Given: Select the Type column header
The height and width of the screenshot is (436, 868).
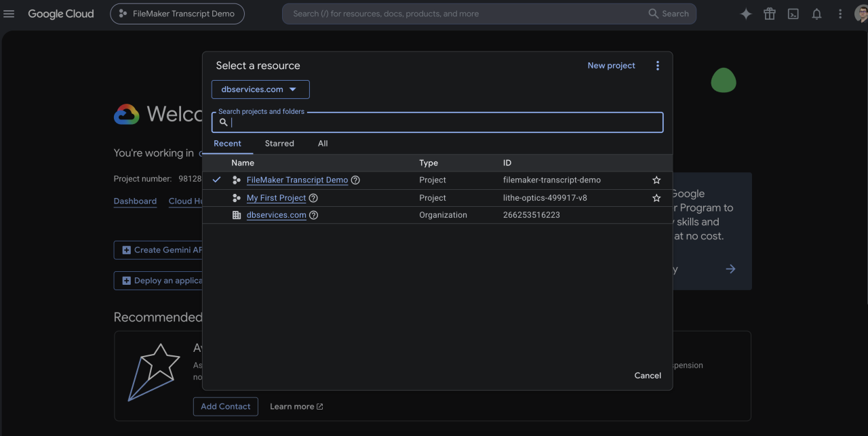Looking at the screenshot, I should point(429,163).
